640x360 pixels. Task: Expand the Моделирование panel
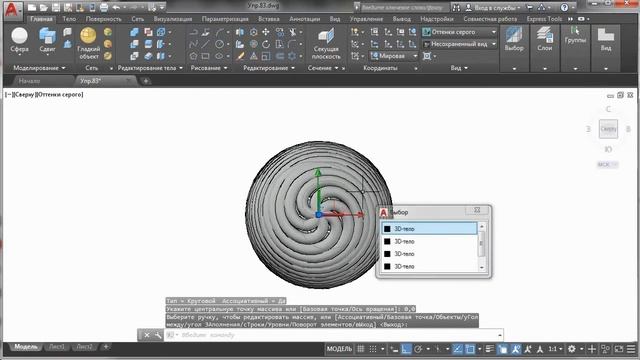[x=39, y=68]
